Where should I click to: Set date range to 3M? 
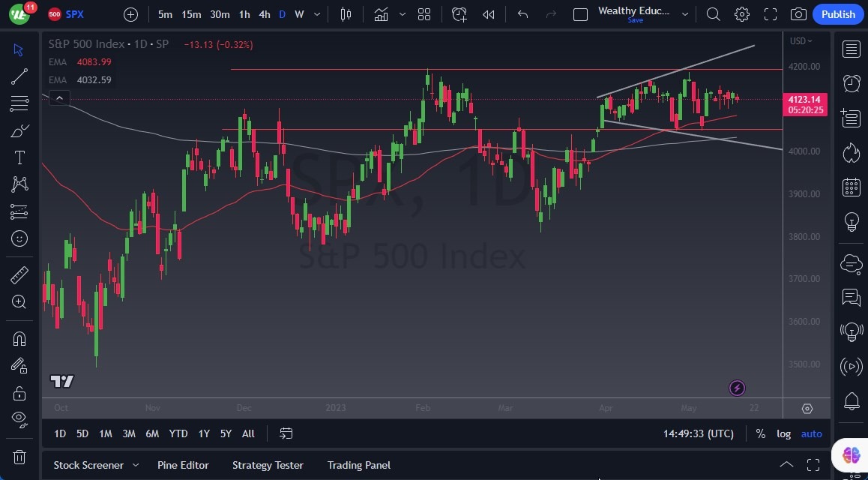tap(129, 433)
